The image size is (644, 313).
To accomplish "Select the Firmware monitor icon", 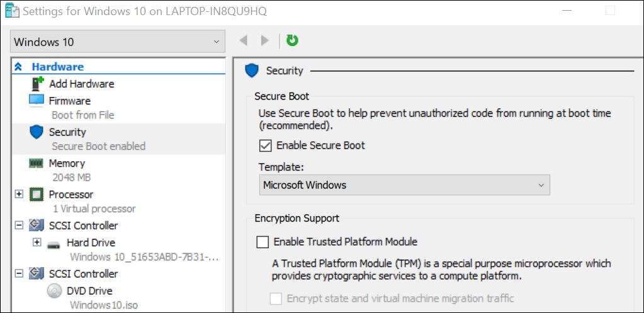I will 37,101.
